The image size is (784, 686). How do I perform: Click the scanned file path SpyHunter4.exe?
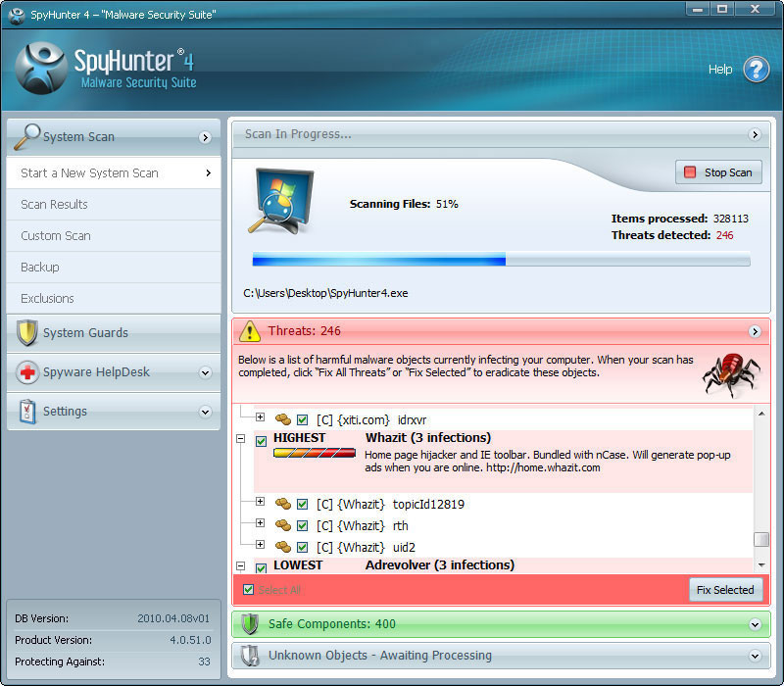[325, 293]
